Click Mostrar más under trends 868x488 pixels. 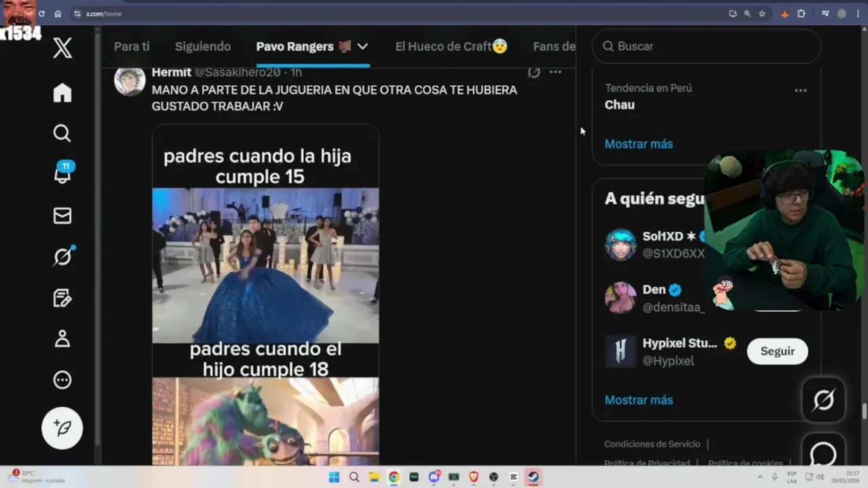point(639,144)
